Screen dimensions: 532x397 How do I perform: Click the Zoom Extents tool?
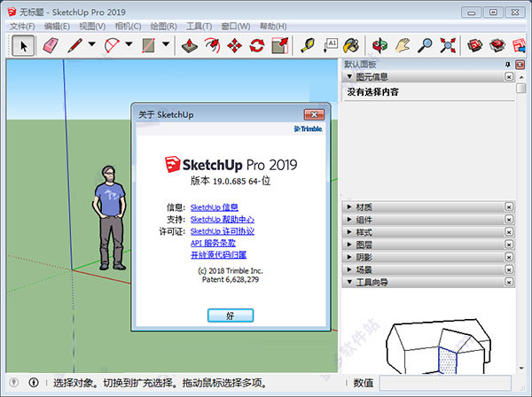click(x=448, y=45)
